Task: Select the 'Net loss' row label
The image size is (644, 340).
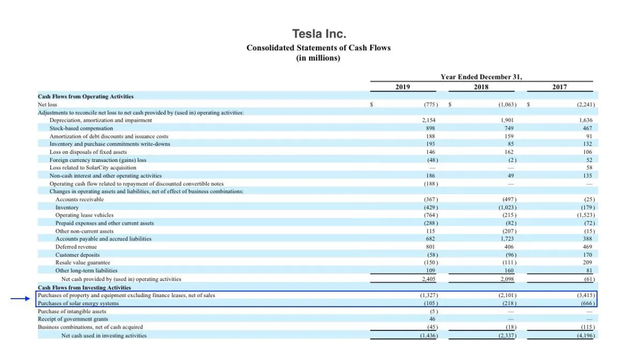Action: tap(47, 105)
